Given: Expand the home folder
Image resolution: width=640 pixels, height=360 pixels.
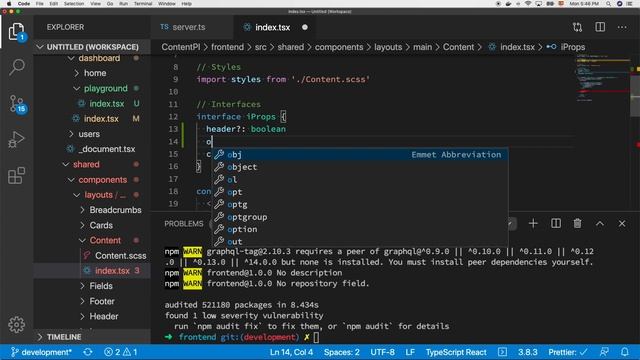Looking at the screenshot, I should [x=95, y=73].
